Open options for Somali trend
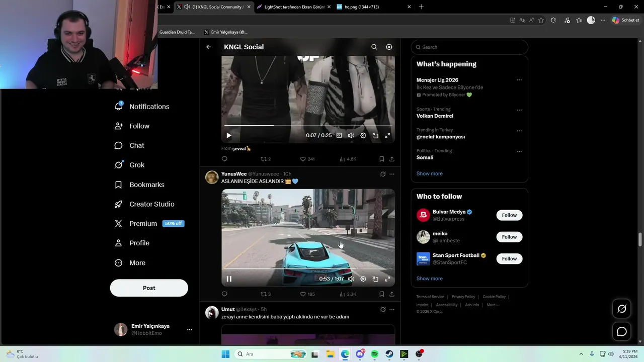Image resolution: width=644 pixels, height=362 pixels. click(519, 151)
